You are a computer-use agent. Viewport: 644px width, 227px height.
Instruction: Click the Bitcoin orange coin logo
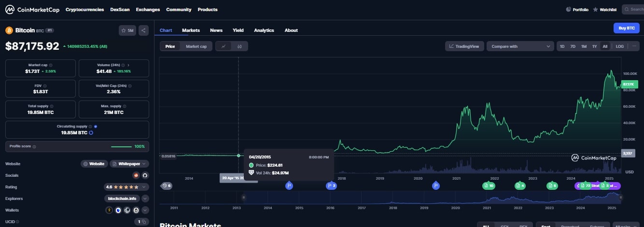[x=9, y=30]
